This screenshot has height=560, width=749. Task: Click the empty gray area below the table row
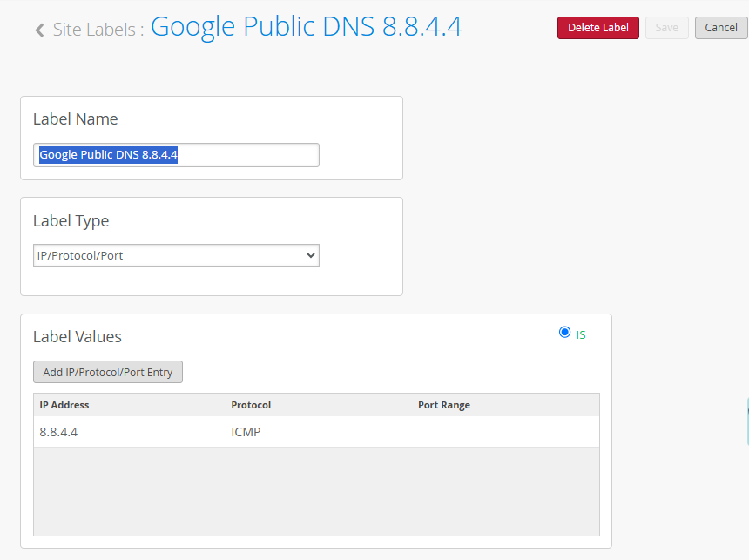tap(316, 491)
